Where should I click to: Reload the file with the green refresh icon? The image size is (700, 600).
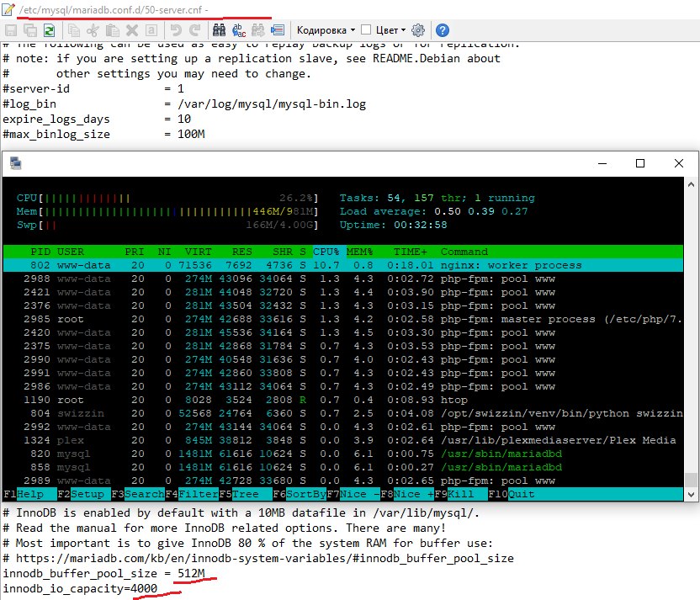(49, 30)
